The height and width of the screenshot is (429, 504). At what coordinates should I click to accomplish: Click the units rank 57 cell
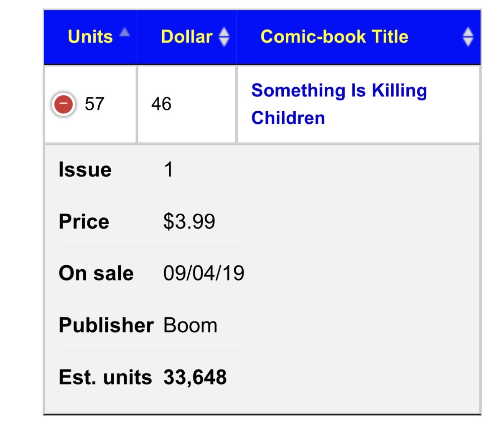[94, 104]
